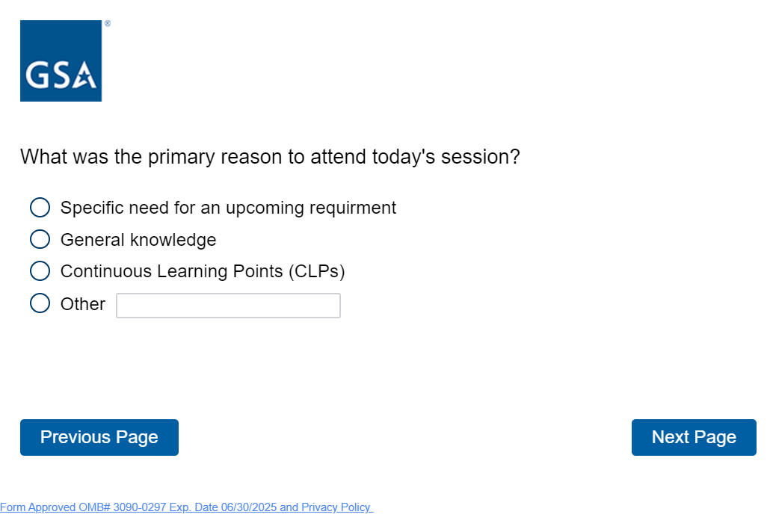This screenshot has height=532, width=770.
Task: Go back with the Previous Page button
Action: tap(99, 437)
